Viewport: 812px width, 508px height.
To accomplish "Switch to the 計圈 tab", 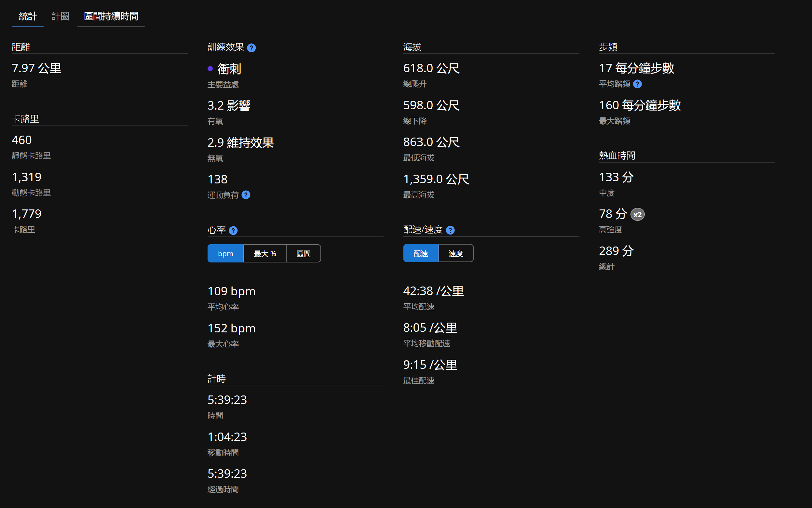I will tap(61, 16).
